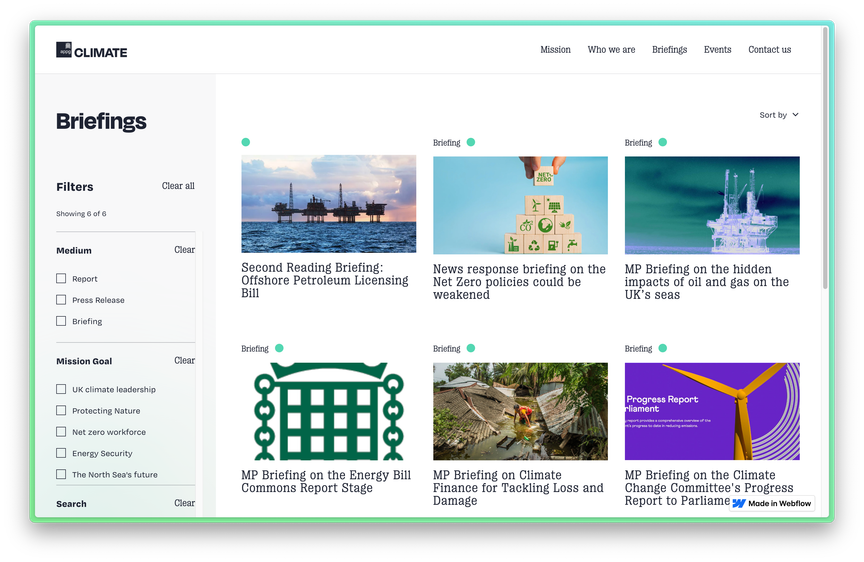Tick the Briefing medium checkbox
The height and width of the screenshot is (562, 864).
tap(61, 321)
